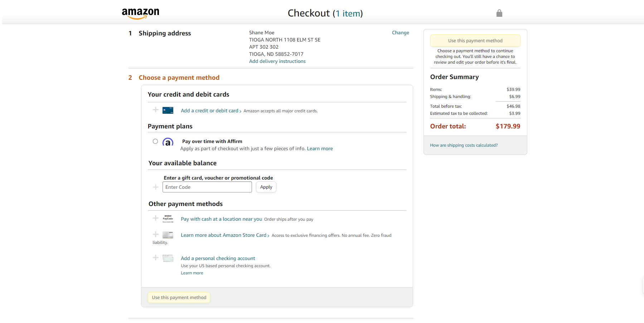Screen dimensions: 644x323
Task: Click the Estimated tax $3.99 value
Action: pyautogui.click(x=515, y=113)
